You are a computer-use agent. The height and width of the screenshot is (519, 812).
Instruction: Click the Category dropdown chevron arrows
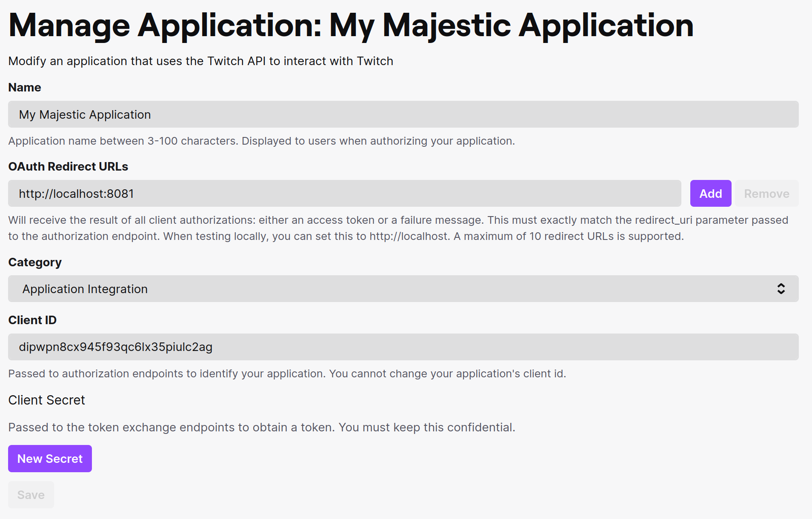coord(781,289)
